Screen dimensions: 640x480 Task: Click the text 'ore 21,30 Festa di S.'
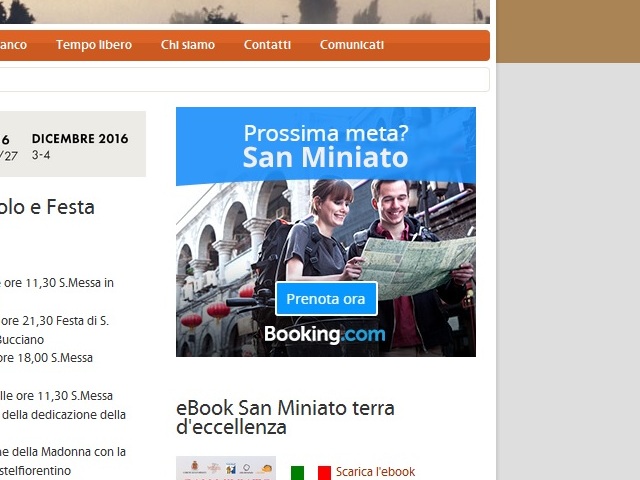pyautogui.click(x=54, y=321)
